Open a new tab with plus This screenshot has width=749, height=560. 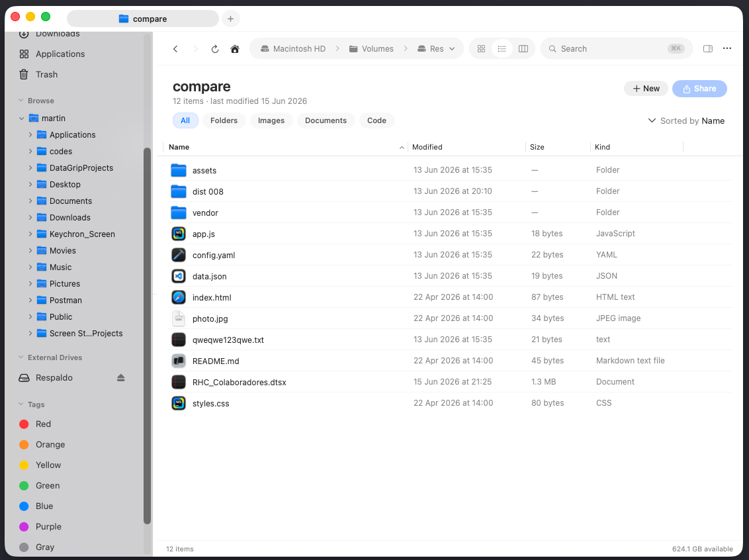click(x=231, y=19)
